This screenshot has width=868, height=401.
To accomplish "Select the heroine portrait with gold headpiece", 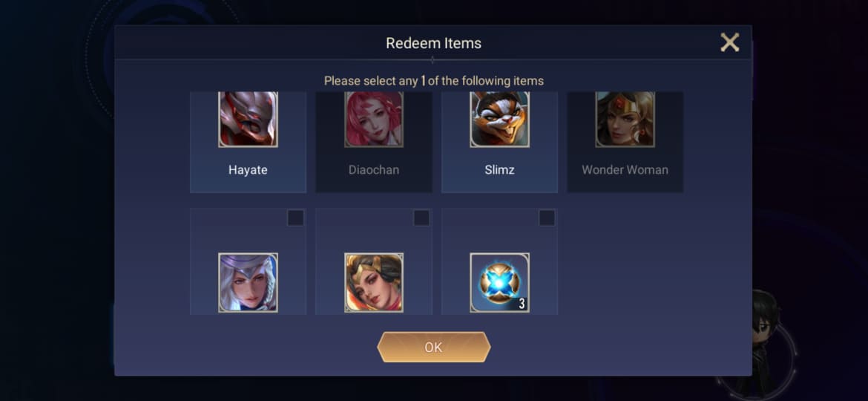I will point(374,282).
